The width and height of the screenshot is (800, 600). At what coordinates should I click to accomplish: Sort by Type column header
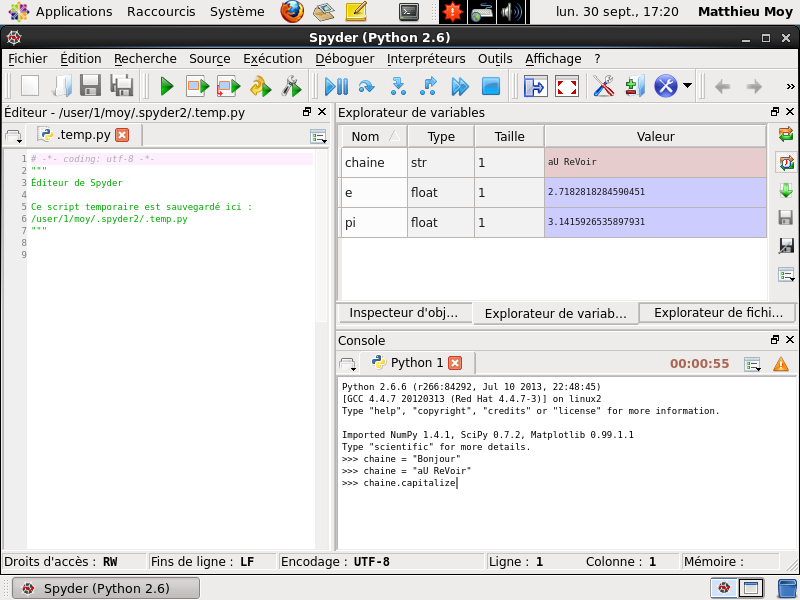coord(441,137)
